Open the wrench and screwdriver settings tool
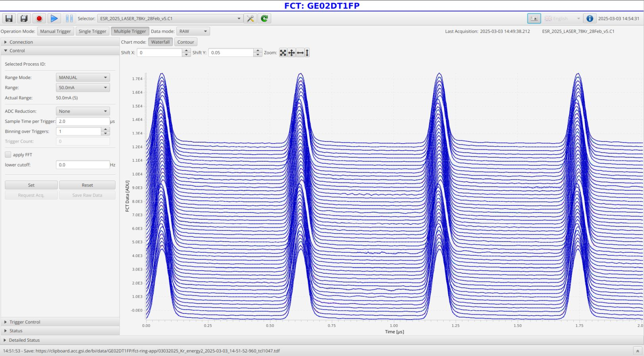Viewport: 644px width, 356px height. 250,18
